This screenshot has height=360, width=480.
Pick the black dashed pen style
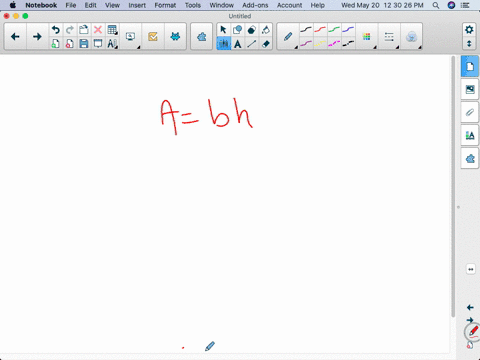coord(348,43)
